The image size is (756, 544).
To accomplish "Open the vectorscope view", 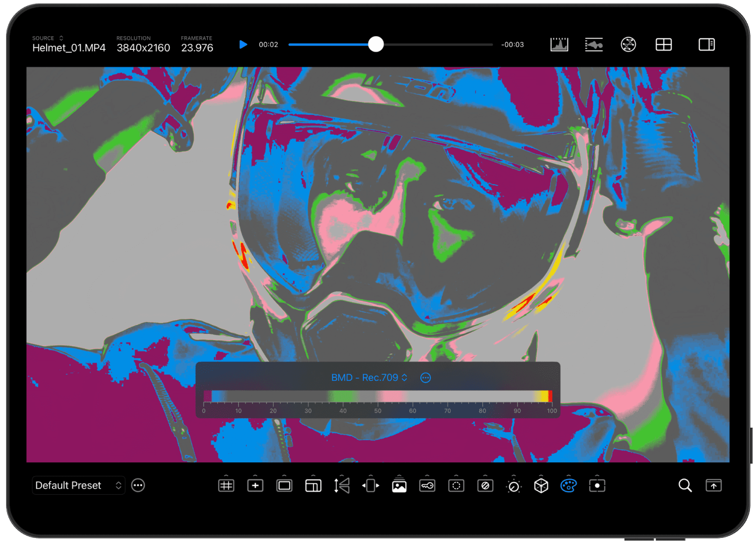I will click(628, 44).
